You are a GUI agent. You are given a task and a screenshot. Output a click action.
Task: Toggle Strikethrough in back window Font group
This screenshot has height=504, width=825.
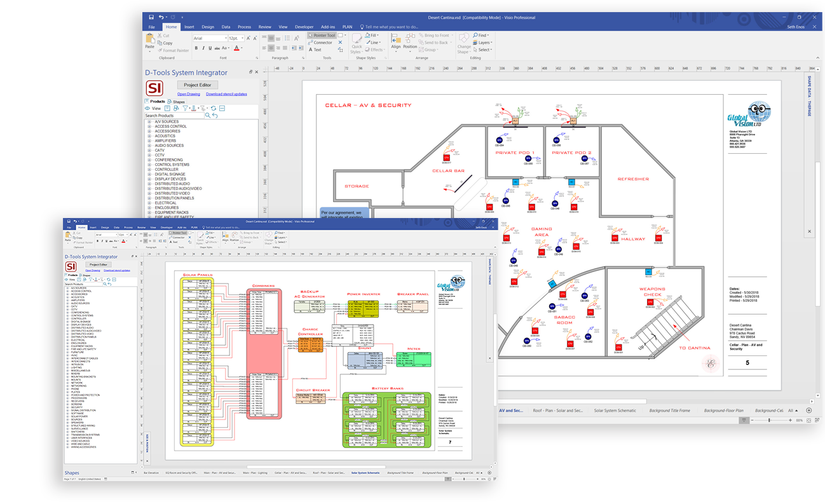[217, 48]
